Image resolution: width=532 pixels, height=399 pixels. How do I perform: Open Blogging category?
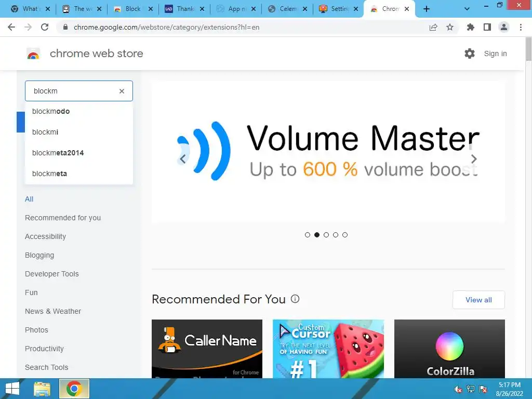click(x=39, y=255)
